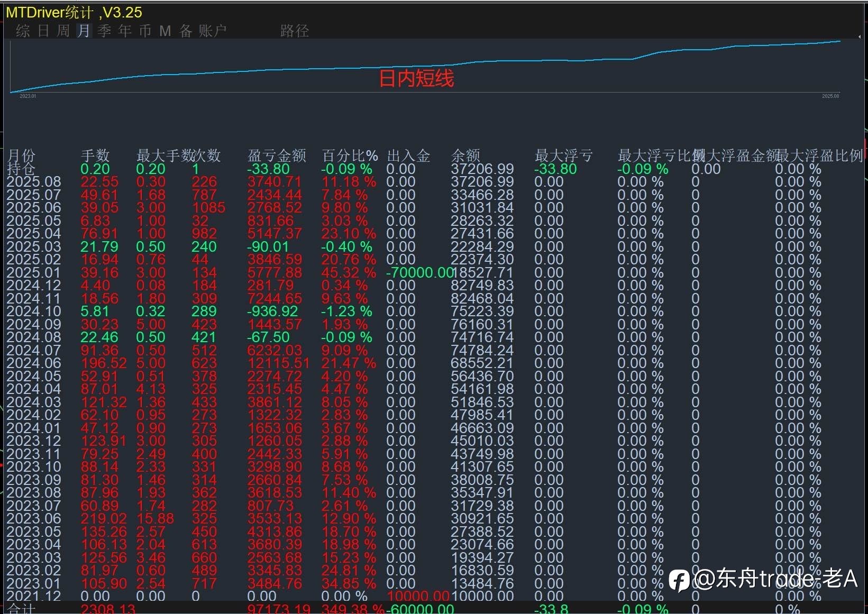The width and height of the screenshot is (868, 614).
Task: Select the 币 currency tab
Action: coord(145,31)
